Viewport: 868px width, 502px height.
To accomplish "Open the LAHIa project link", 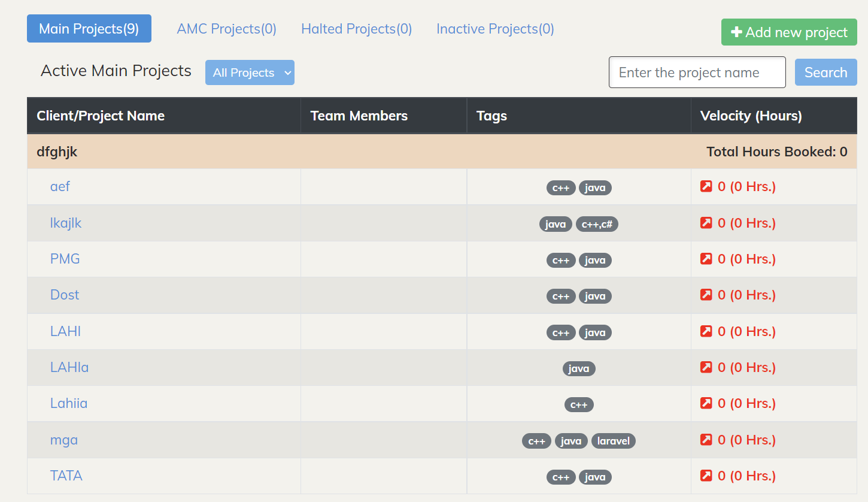I will 69,367.
